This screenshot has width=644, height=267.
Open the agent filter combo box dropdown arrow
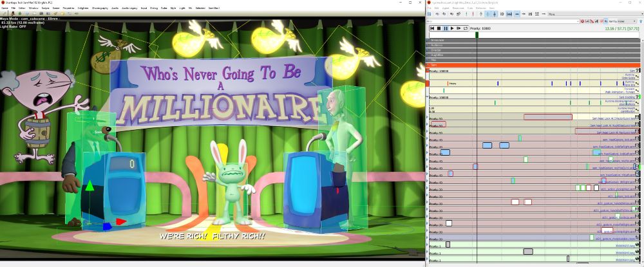(x=578, y=21)
